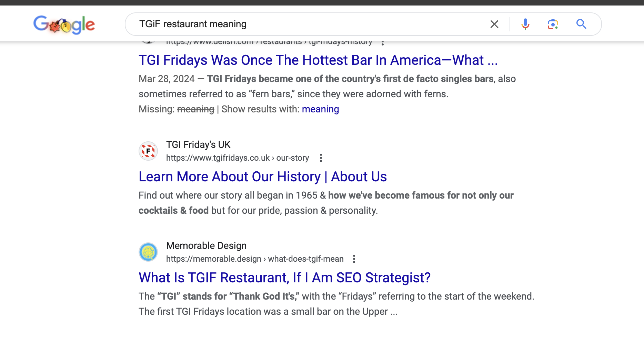Click the crossed-out word meaning

(195, 109)
